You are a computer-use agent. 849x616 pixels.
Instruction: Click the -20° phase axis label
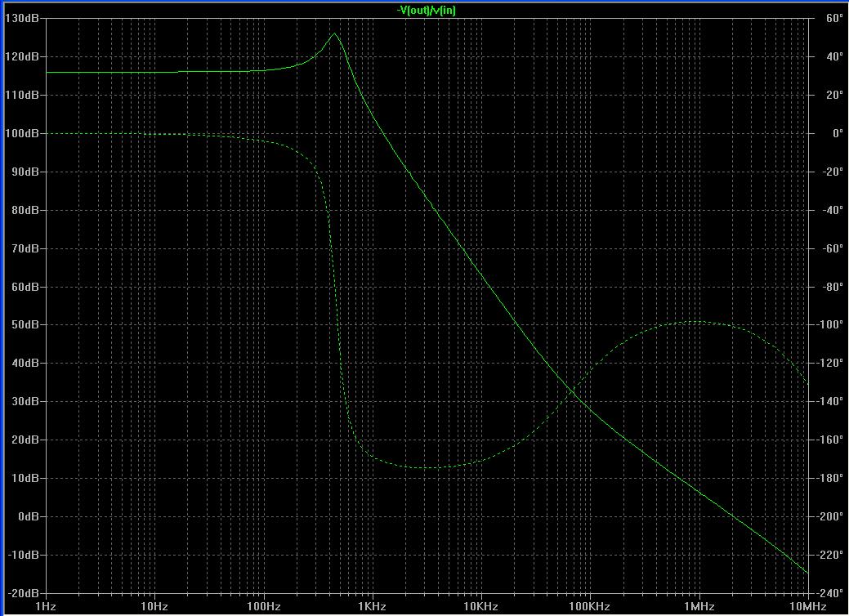(x=833, y=172)
